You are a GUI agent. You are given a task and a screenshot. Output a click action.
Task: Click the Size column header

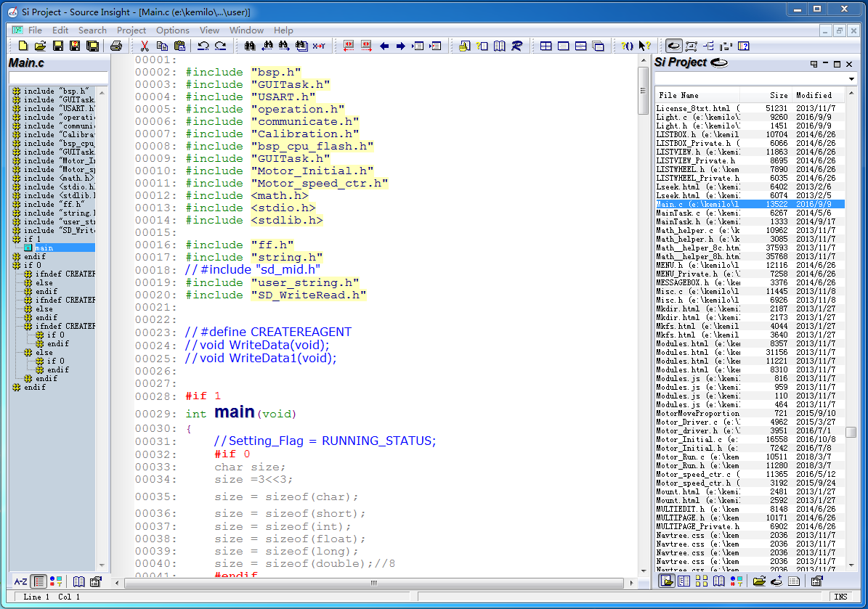click(x=779, y=95)
